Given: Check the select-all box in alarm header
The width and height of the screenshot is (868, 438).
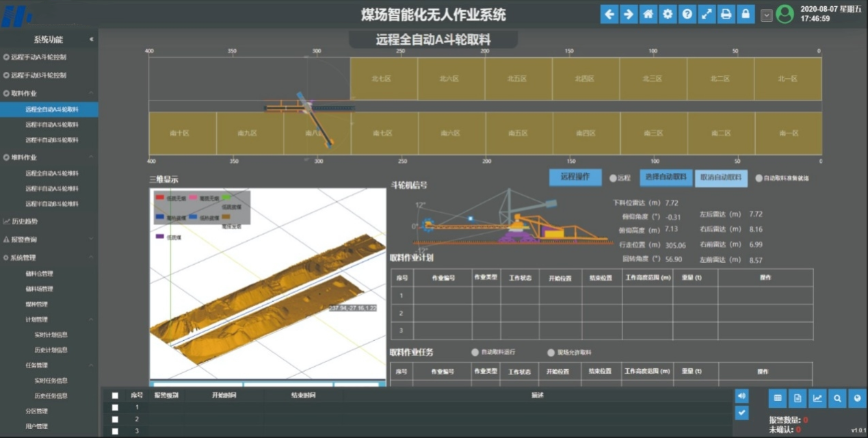Looking at the screenshot, I should coord(115,396).
